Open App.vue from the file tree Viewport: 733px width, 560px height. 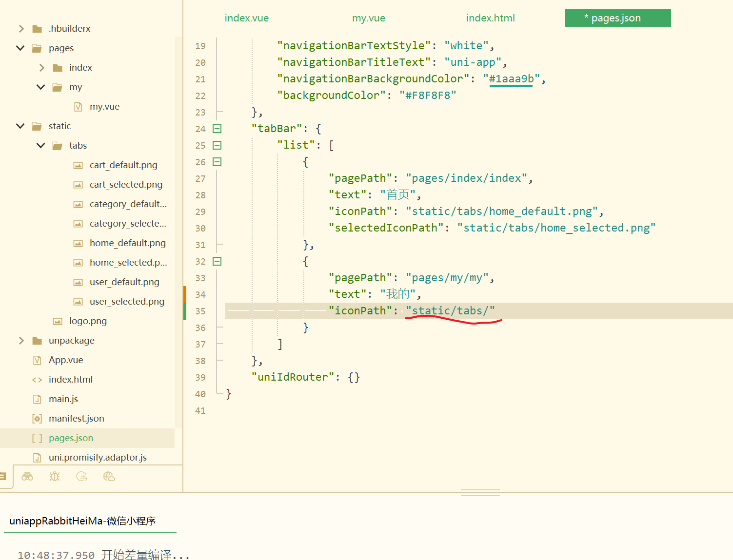click(66, 360)
